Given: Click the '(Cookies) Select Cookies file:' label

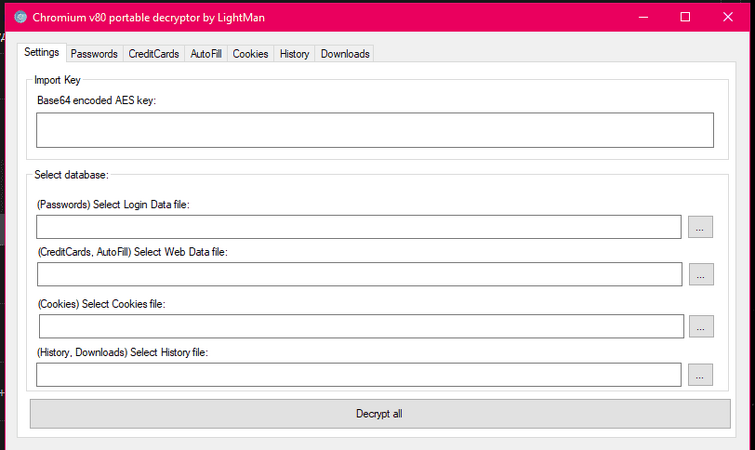Looking at the screenshot, I should tap(102, 304).
